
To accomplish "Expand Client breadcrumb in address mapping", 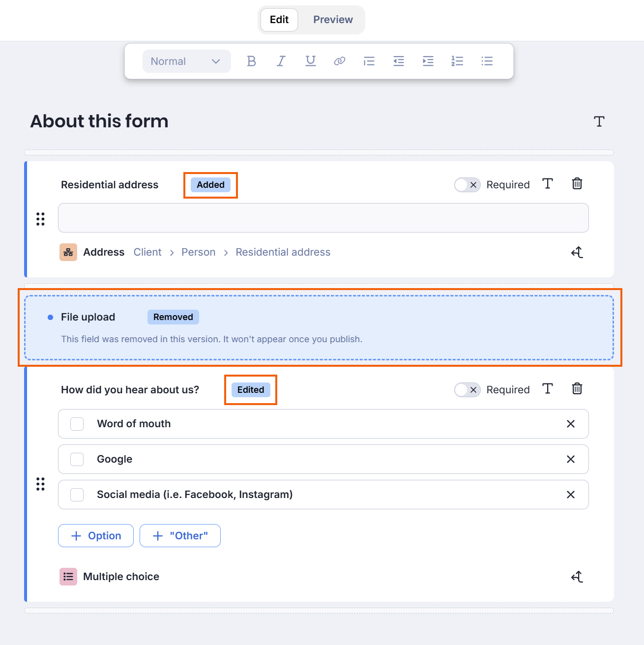I will pos(147,252).
